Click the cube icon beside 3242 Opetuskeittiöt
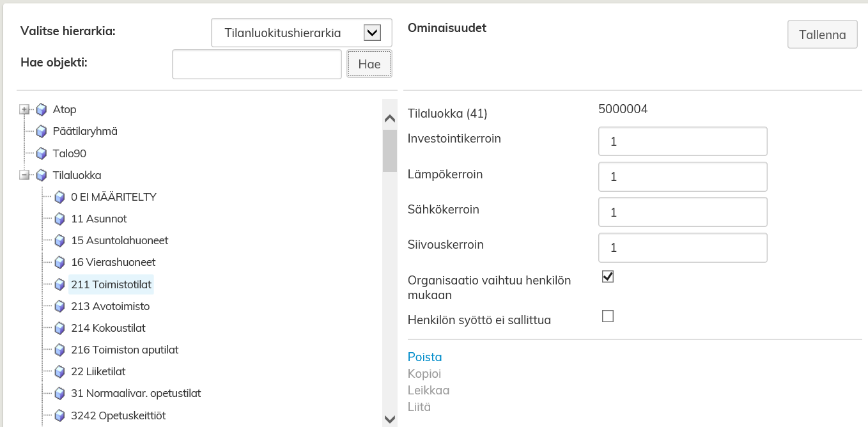868x427 pixels. 60,416
